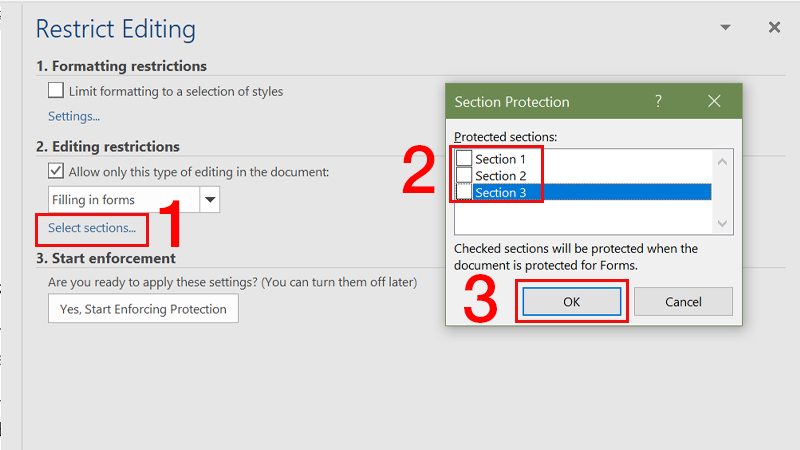Check the Section 1 checkbox

tap(464, 159)
